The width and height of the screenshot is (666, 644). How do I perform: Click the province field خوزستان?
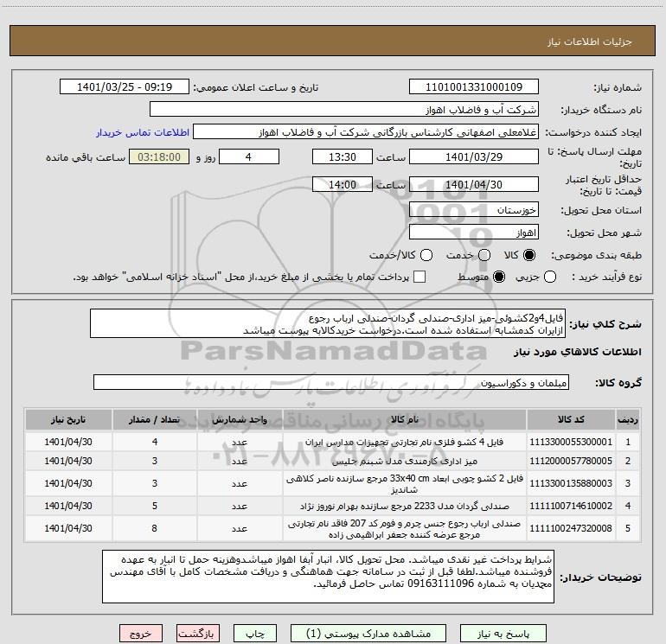474,210
